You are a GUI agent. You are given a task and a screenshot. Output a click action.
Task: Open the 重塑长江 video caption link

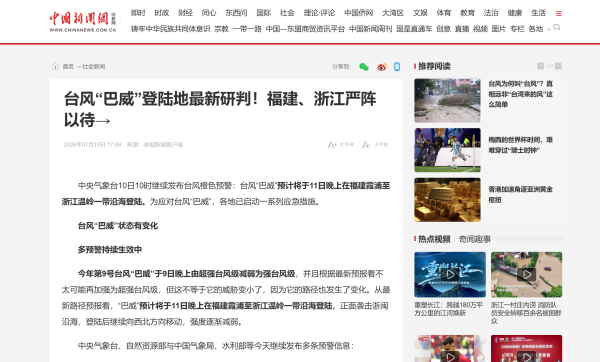[x=448, y=309]
